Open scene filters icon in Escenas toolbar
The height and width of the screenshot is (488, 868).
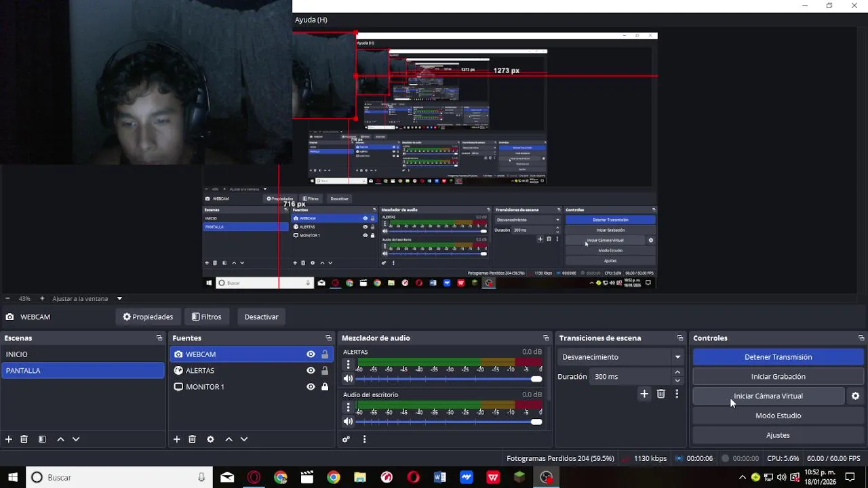42,439
